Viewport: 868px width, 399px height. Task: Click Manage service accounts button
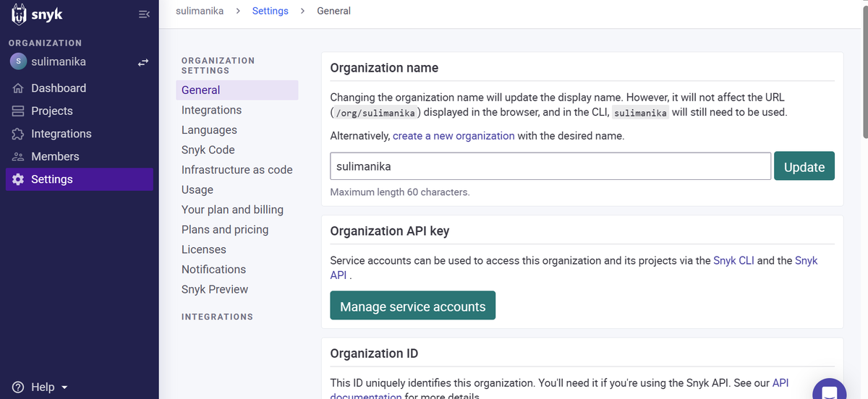pos(412,306)
